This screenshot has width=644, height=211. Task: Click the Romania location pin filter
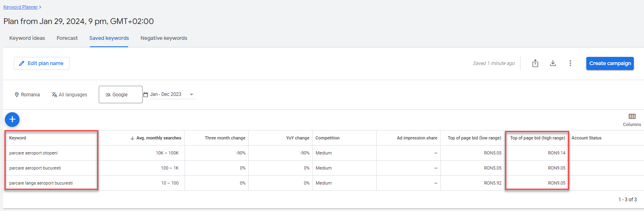coord(27,95)
